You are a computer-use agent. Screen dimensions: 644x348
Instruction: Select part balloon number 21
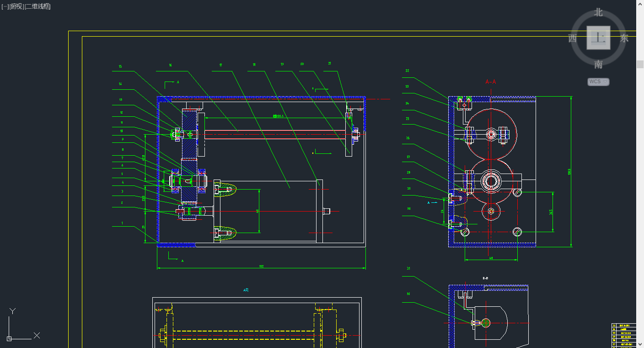coord(329,64)
